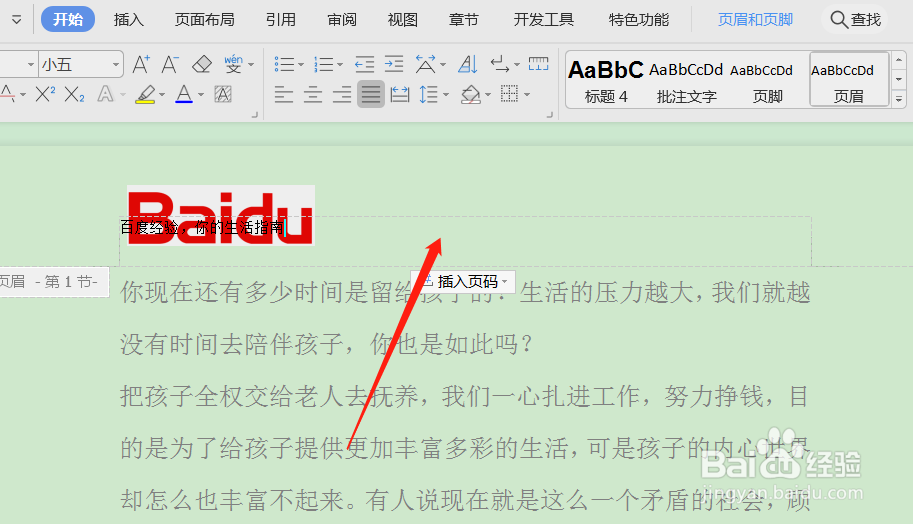Apply the 批注文字 style
Screen dimensions: 913x524
pos(686,80)
